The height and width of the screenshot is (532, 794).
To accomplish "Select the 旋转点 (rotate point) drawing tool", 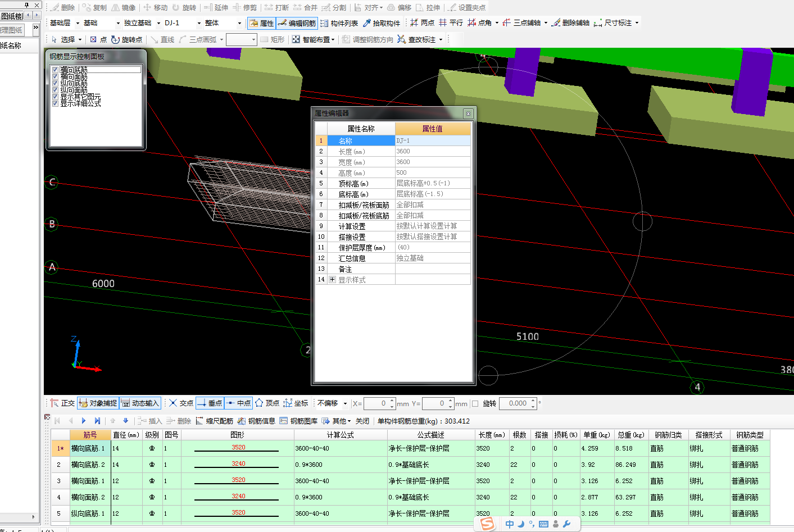I will pos(126,39).
